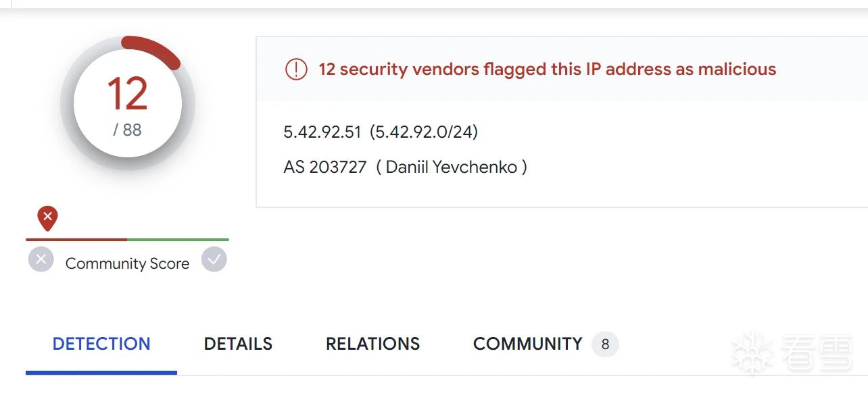Go to the RELATIONS tab
Viewport: 868px width, 393px height.
pyautogui.click(x=372, y=344)
